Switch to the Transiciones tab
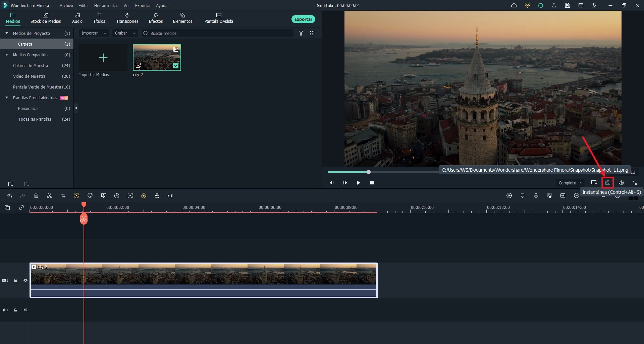 pos(127,18)
